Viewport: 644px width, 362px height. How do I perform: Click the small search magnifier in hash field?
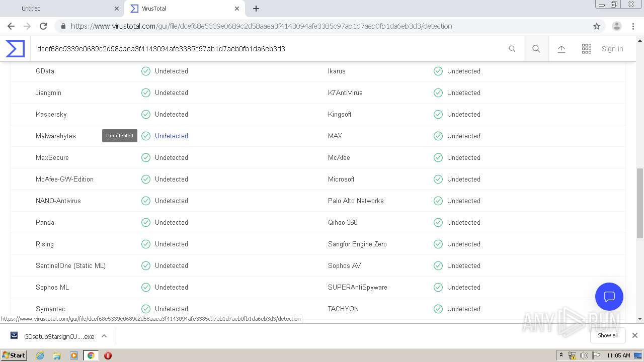(x=512, y=49)
